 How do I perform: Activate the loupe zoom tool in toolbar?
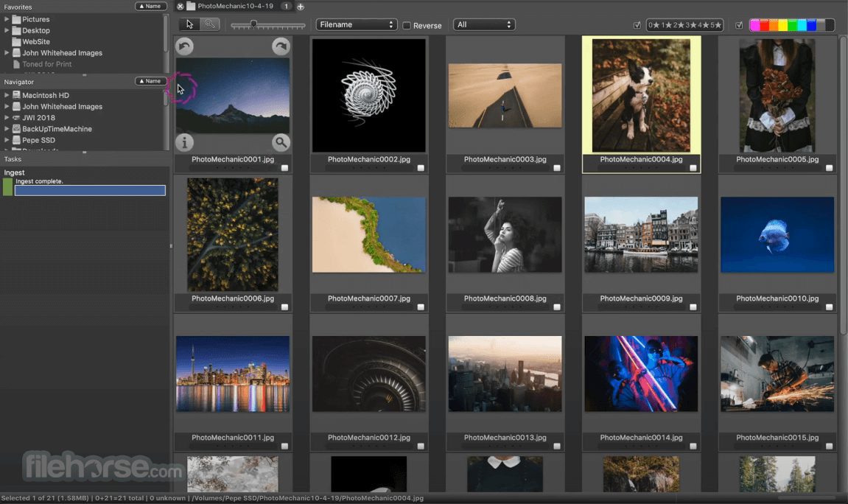click(x=210, y=24)
